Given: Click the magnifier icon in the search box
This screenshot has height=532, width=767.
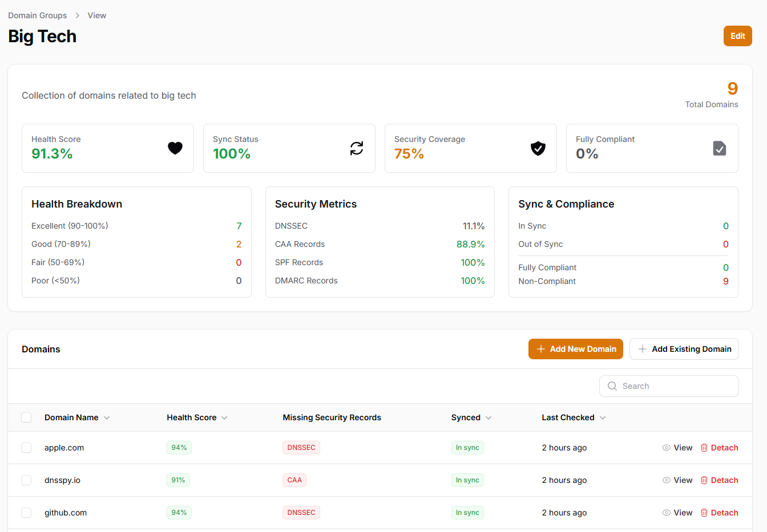Looking at the screenshot, I should 612,386.
